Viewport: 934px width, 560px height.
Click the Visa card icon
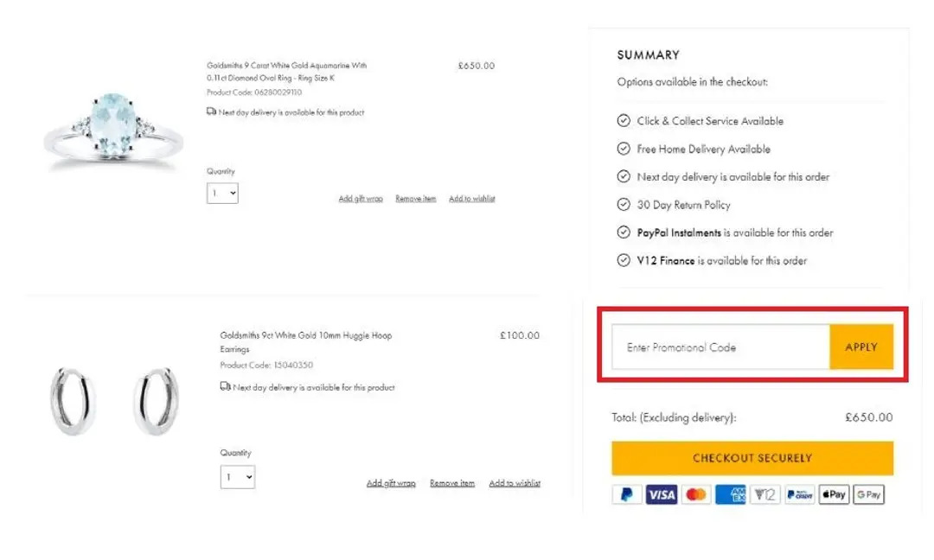pos(662,495)
